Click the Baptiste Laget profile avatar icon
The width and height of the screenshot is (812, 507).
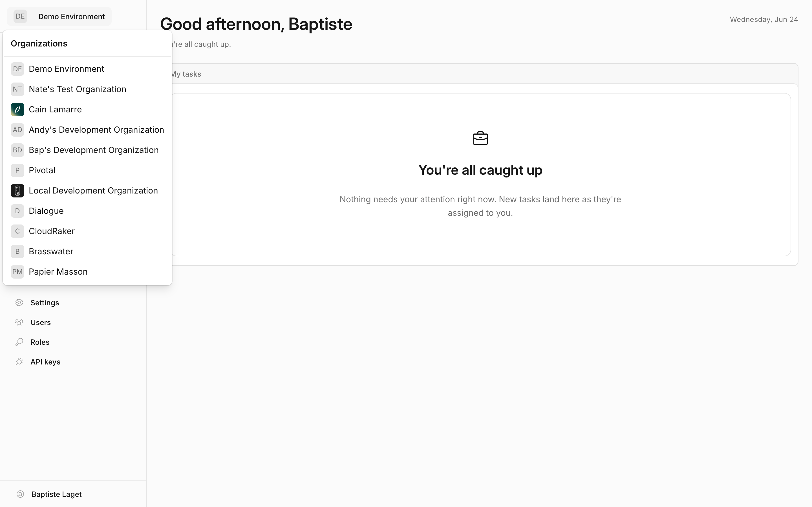[21, 494]
